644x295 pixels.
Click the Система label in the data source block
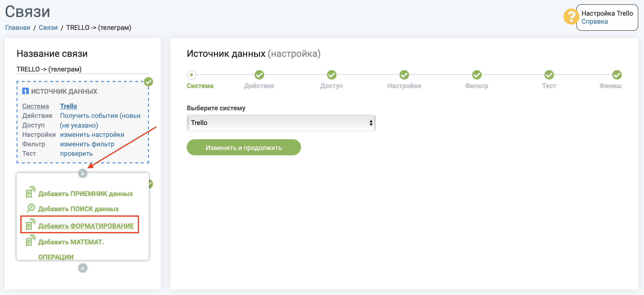pos(35,106)
